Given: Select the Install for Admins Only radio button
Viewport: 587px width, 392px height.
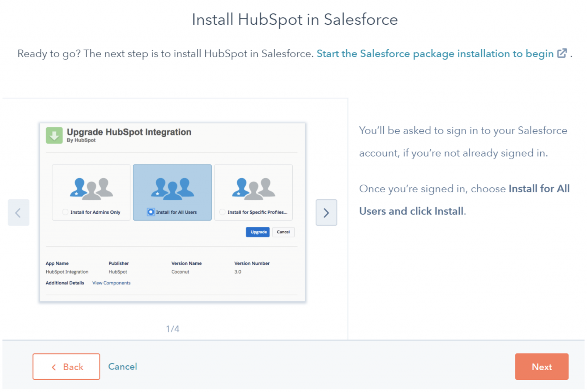Looking at the screenshot, I should coord(65,212).
